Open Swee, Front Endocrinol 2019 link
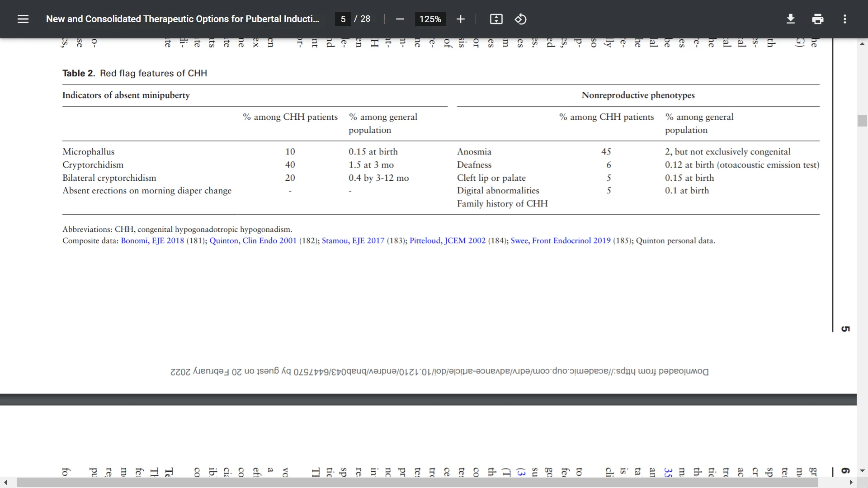 (x=561, y=241)
